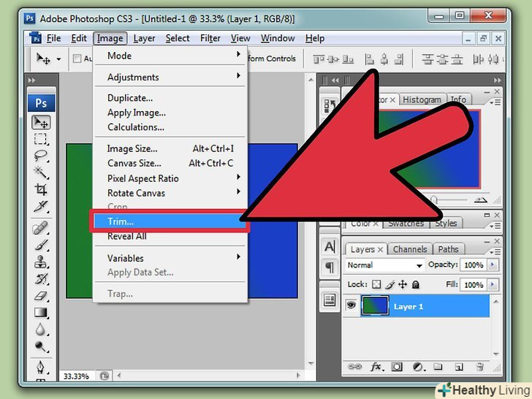The height and width of the screenshot is (399, 532).
Task: Open the blending mode Normal dropdown
Action: coord(385,265)
